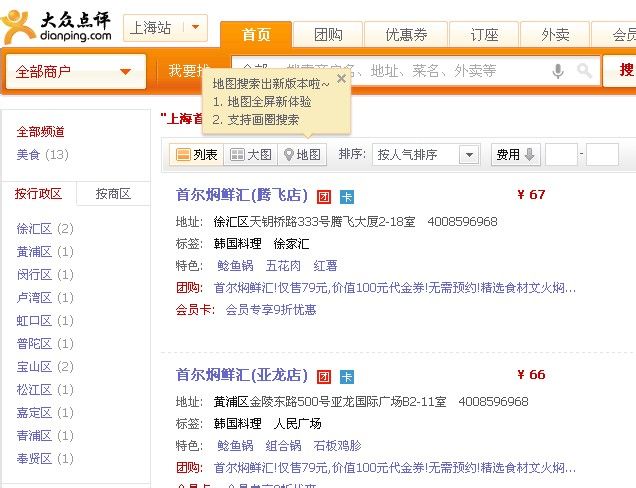Switch to 地图 map view
The width and height of the screenshot is (636, 488).
302,155
